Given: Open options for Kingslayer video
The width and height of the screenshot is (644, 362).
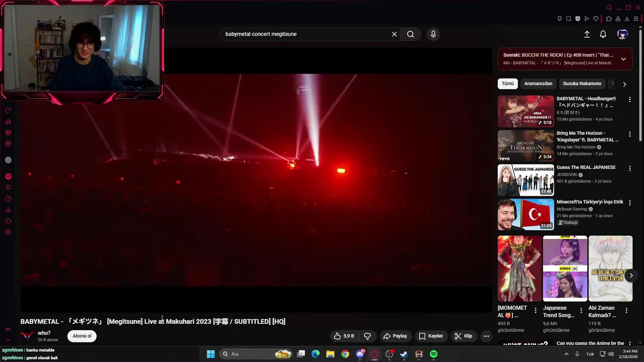Looking at the screenshot, I should point(629,134).
